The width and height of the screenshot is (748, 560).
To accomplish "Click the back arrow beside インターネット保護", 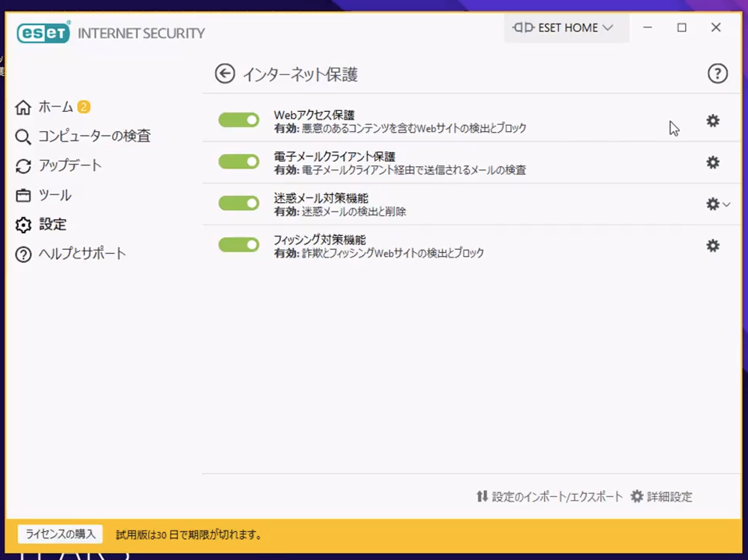I will (x=225, y=74).
